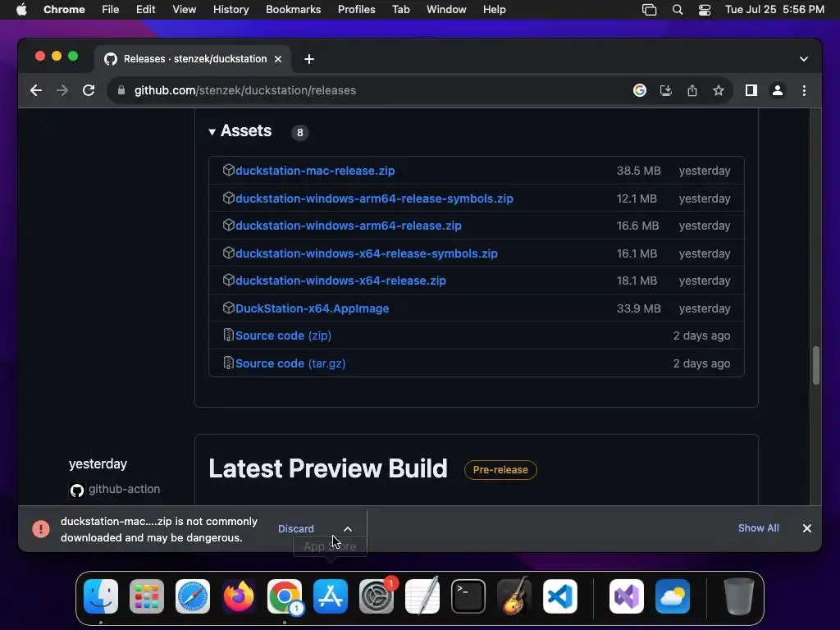Click package icon beside duckstation-mac-release.zip

coord(229,171)
